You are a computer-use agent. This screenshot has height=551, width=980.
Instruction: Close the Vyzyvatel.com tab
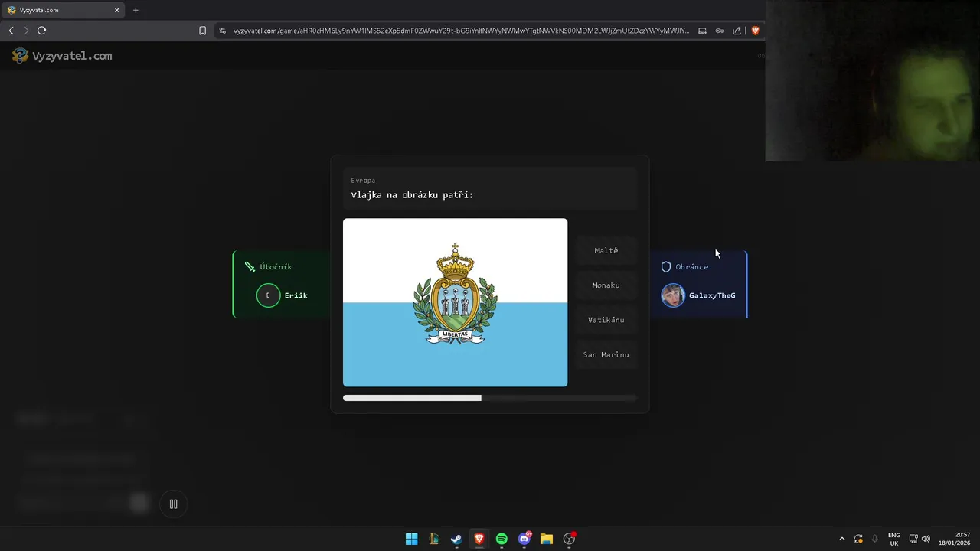[117, 10]
